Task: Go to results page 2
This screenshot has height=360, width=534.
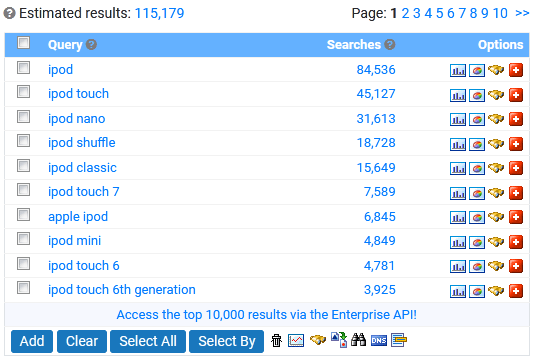Action: (x=405, y=13)
